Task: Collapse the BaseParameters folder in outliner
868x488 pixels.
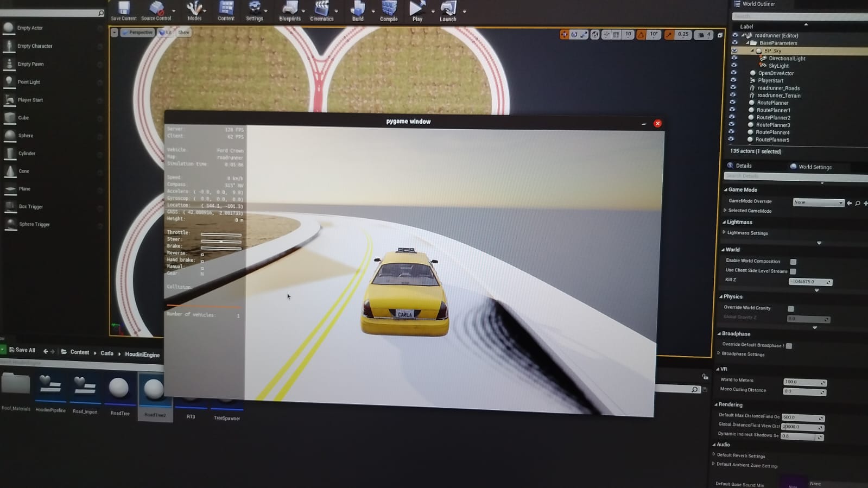Action: point(747,42)
